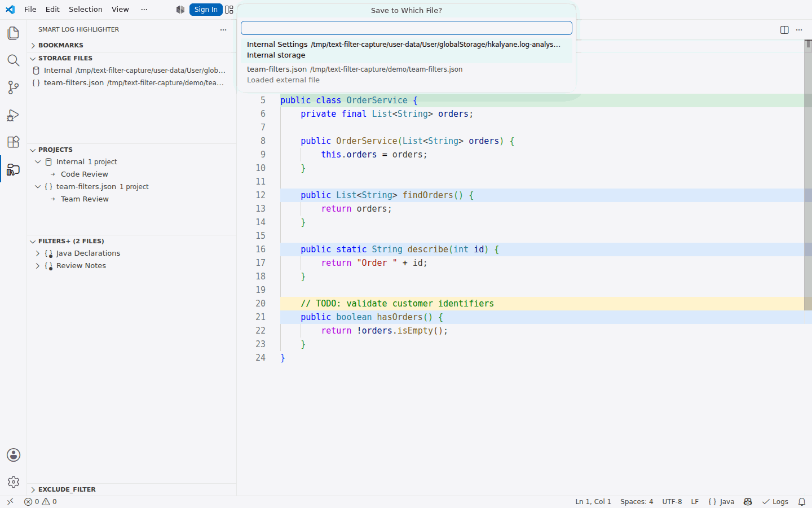Open Smart Log Highlighter panel ellipsis menu
This screenshot has height=508, width=812.
pyautogui.click(x=223, y=29)
